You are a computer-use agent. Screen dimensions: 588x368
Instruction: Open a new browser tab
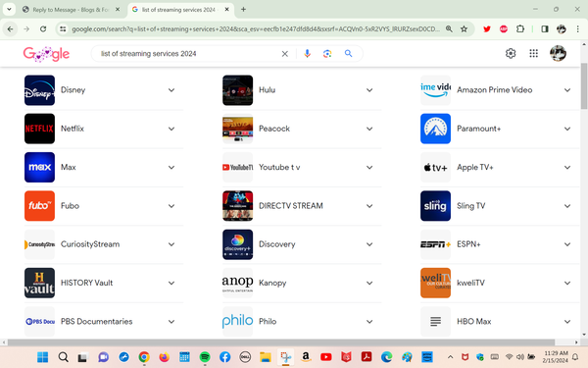[243, 10]
